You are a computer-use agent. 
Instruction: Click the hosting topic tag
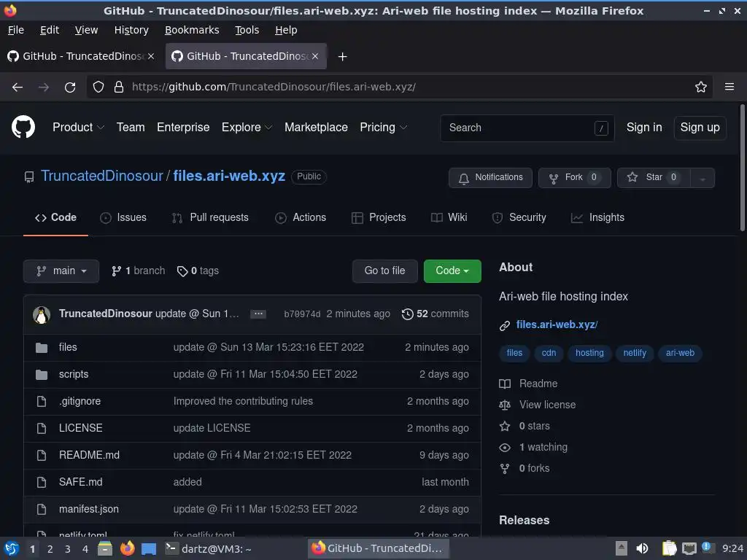[x=589, y=354]
